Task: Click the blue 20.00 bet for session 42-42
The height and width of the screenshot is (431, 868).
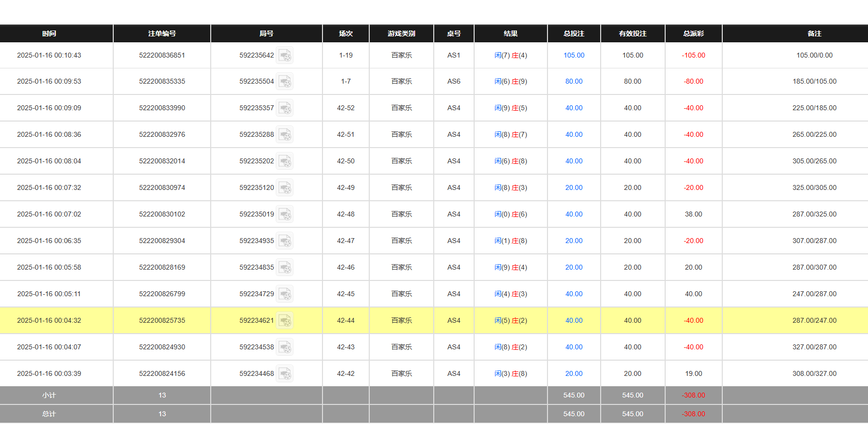Action: (x=574, y=374)
